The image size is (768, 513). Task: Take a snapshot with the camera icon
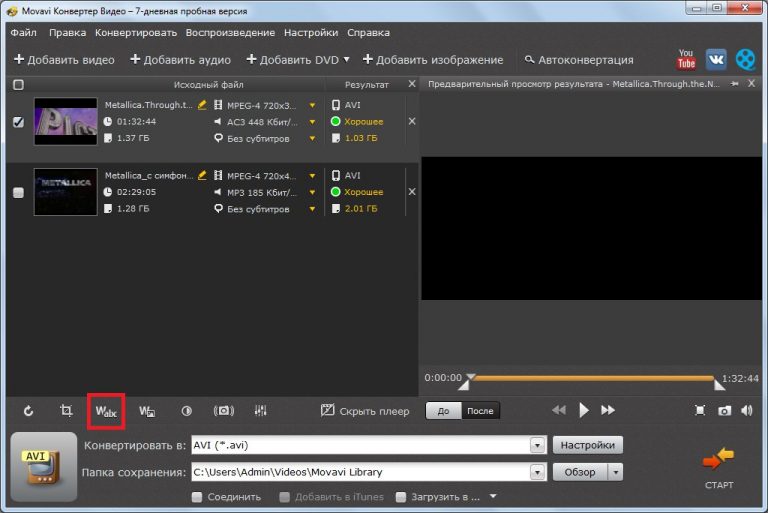point(724,411)
